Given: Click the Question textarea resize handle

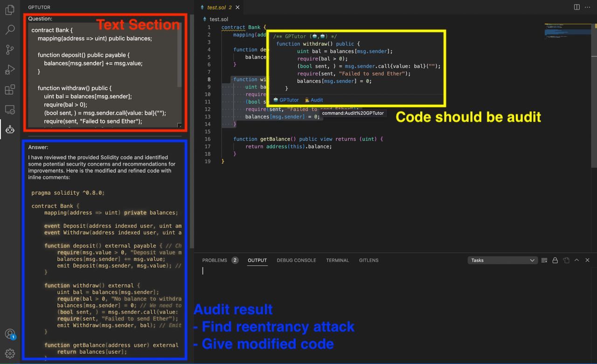Looking at the screenshot, I should [180, 125].
